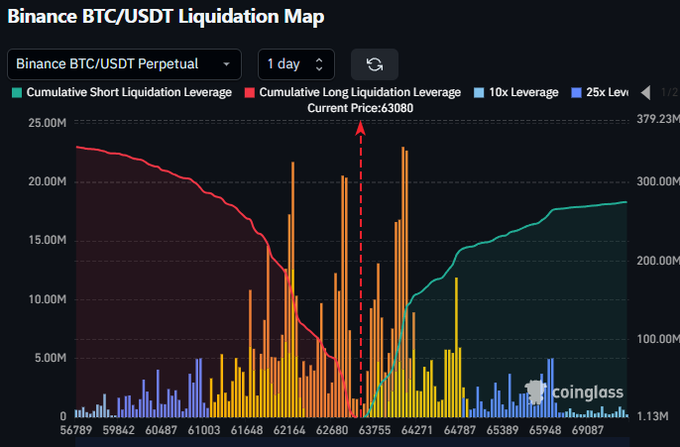This screenshot has height=447, width=680.
Task: Click the 15.00M left axis label
Action: point(47,240)
